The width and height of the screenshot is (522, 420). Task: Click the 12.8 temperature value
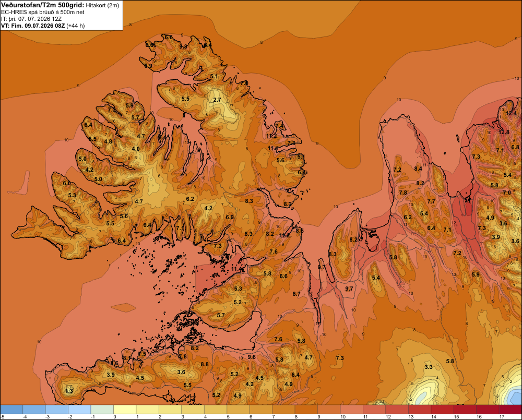tap(504, 132)
